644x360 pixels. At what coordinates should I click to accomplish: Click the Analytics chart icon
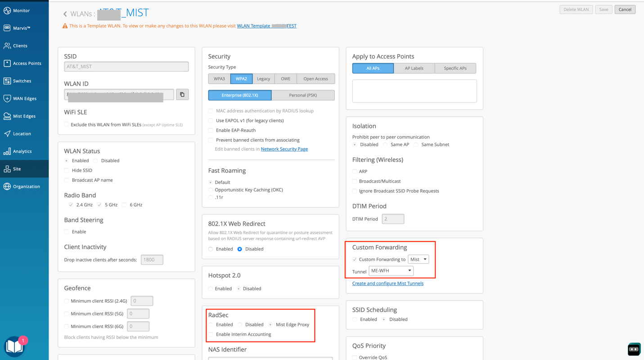pyautogui.click(x=7, y=151)
